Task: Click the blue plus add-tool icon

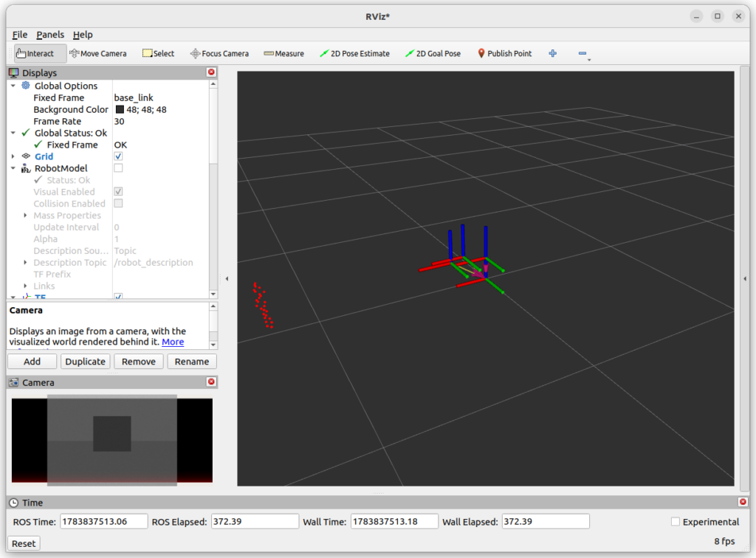Action: click(x=552, y=53)
